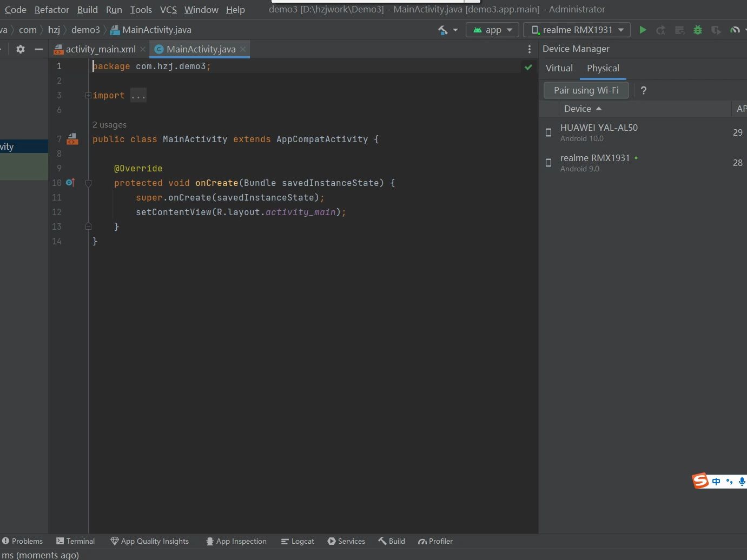Click the question mark help icon in Device Manager
The height and width of the screenshot is (560, 747).
coord(643,90)
